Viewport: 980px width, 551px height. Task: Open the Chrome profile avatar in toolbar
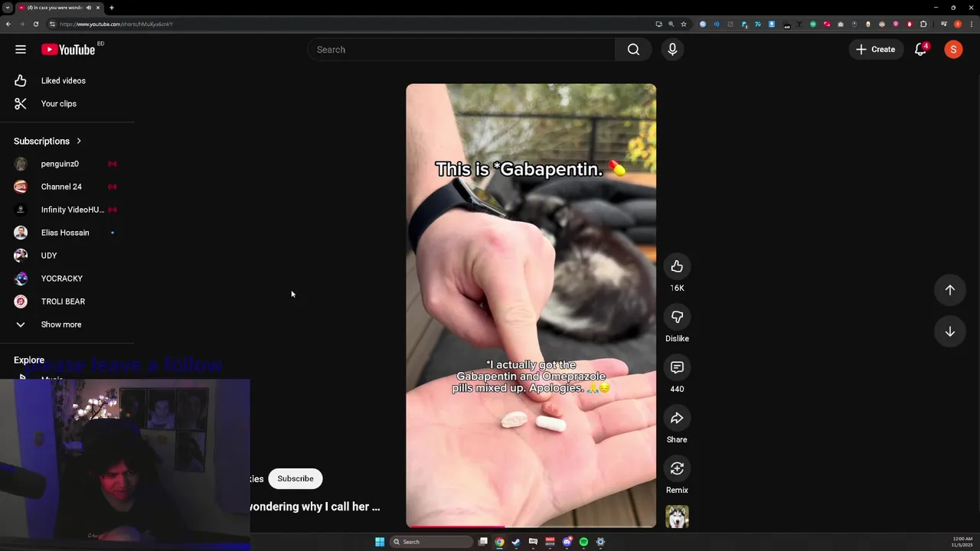[958, 24]
